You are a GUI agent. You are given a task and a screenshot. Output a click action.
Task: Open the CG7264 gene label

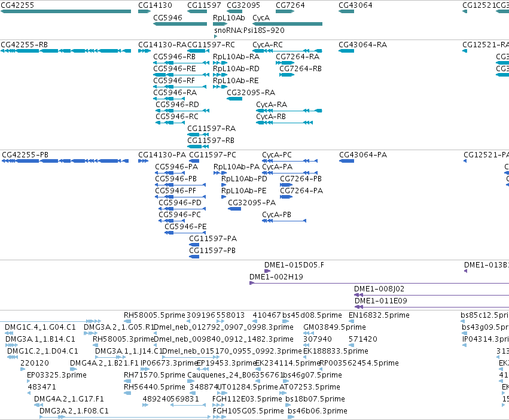[290, 5]
